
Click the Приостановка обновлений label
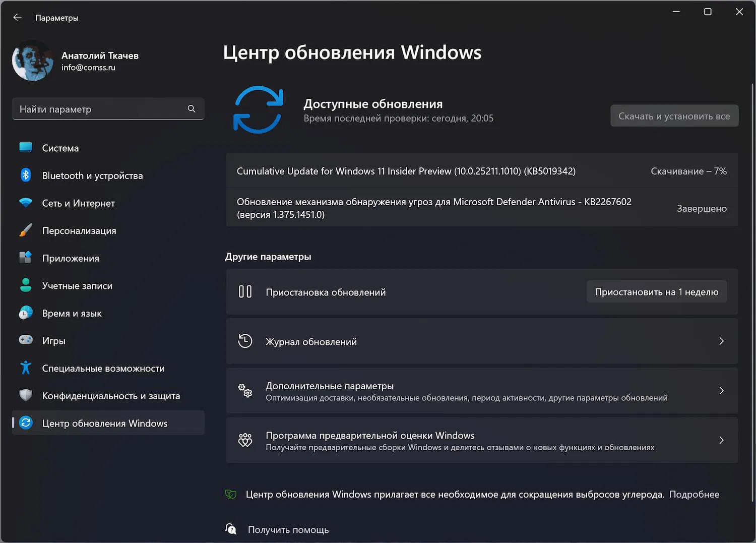(326, 292)
